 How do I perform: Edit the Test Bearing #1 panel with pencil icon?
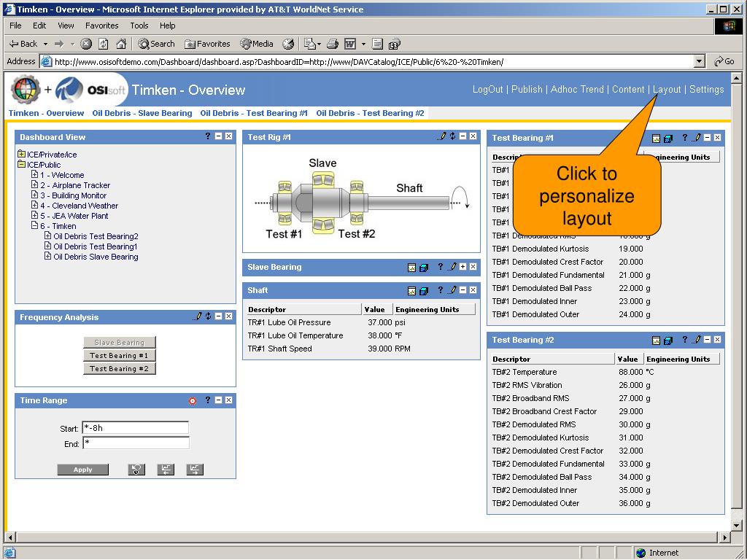(x=696, y=138)
